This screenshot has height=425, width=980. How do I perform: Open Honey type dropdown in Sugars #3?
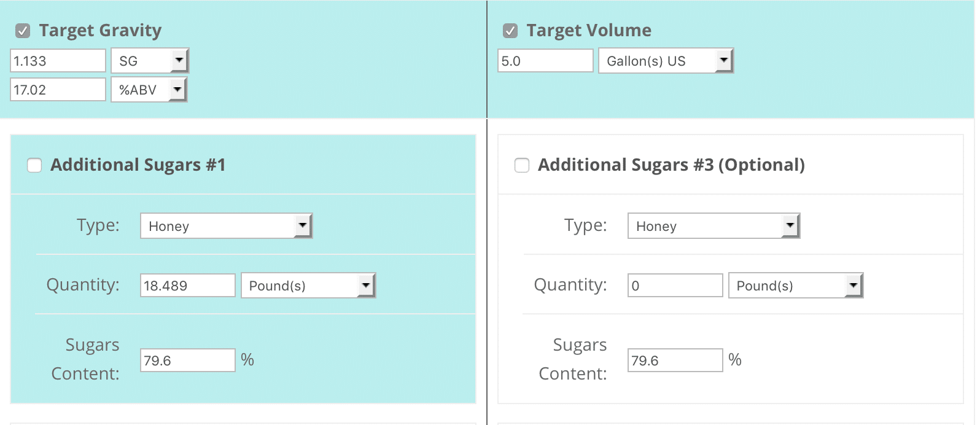714,226
